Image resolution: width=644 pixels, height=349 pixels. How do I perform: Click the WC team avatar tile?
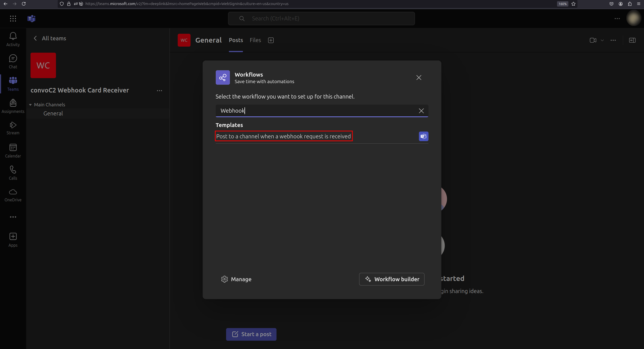pyautogui.click(x=43, y=65)
